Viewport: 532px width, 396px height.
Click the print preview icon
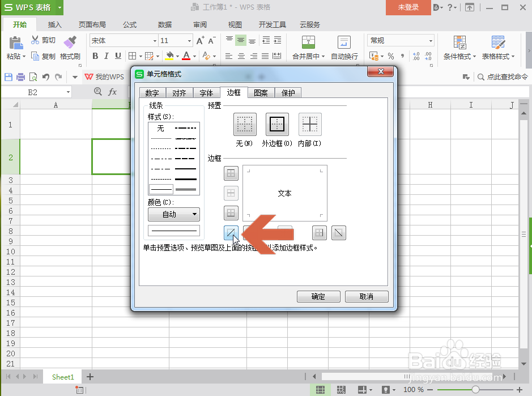[33, 77]
